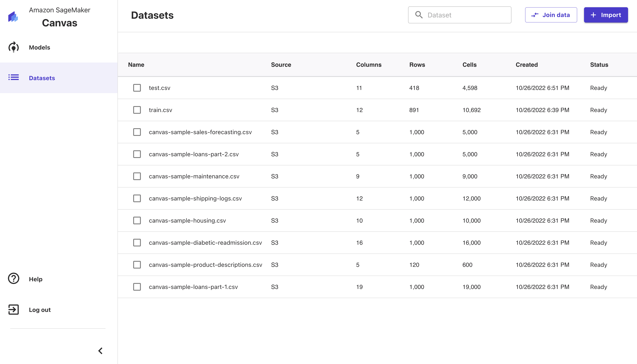Click the 10/26/2022 6:39 PM timestamp
Image resolution: width=637 pixels, height=364 pixels.
click(542, 110)
